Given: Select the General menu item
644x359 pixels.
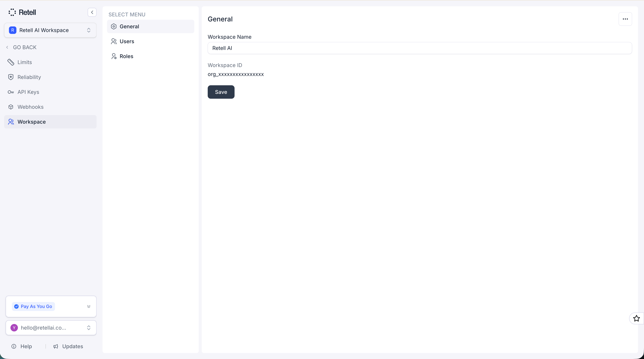Looking at the screenshot, I should [150, 26].
